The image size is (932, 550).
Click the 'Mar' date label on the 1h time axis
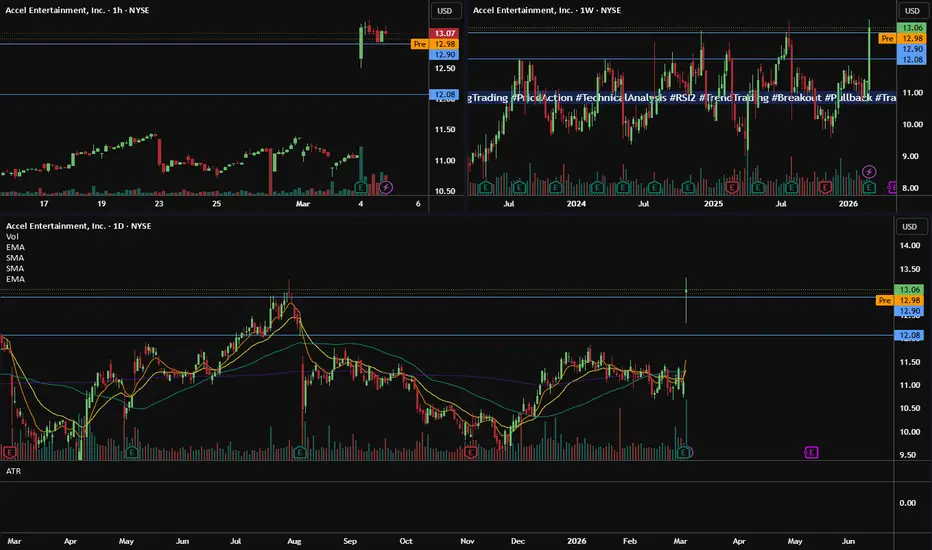coord(303,203)
